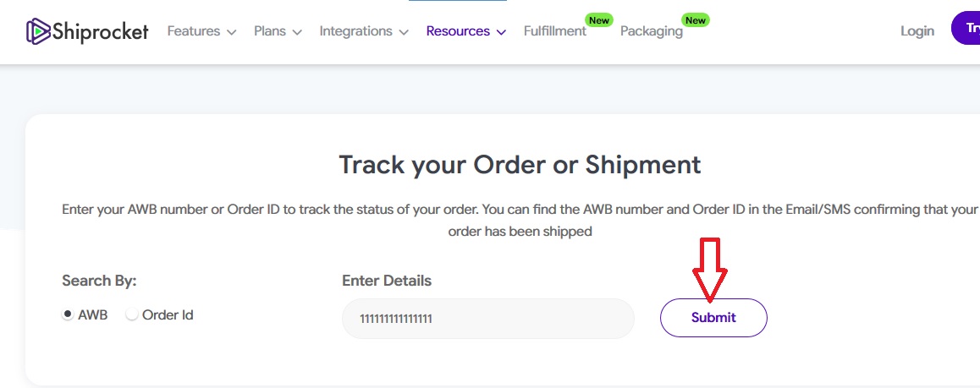Expand the Resources dropdown chevron

point(501,32)
